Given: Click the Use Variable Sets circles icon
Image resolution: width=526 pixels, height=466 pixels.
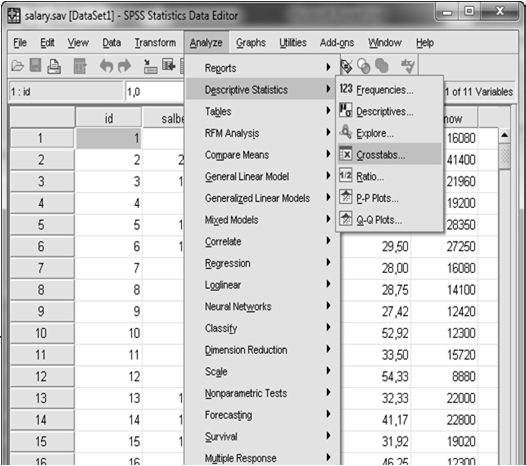Looking at the screenshot, I should (x=364, y=66).
